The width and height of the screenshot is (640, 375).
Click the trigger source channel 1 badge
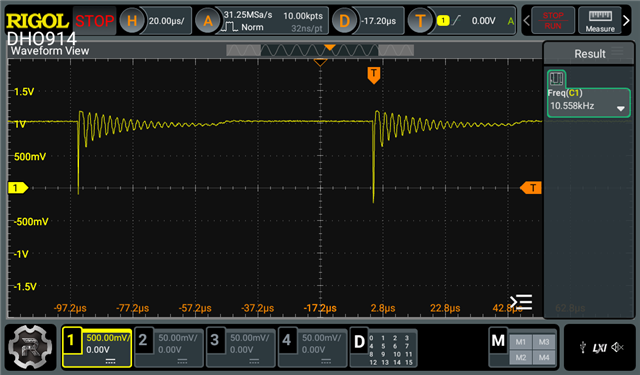click(442, 20)
